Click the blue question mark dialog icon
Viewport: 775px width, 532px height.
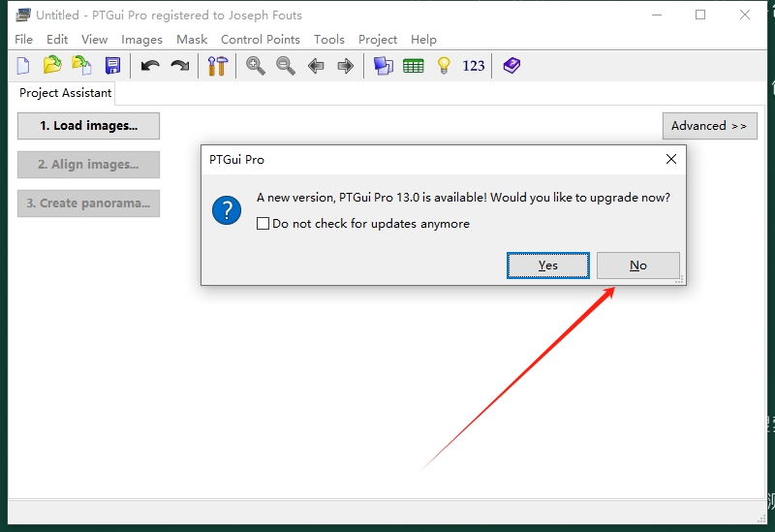227,210
